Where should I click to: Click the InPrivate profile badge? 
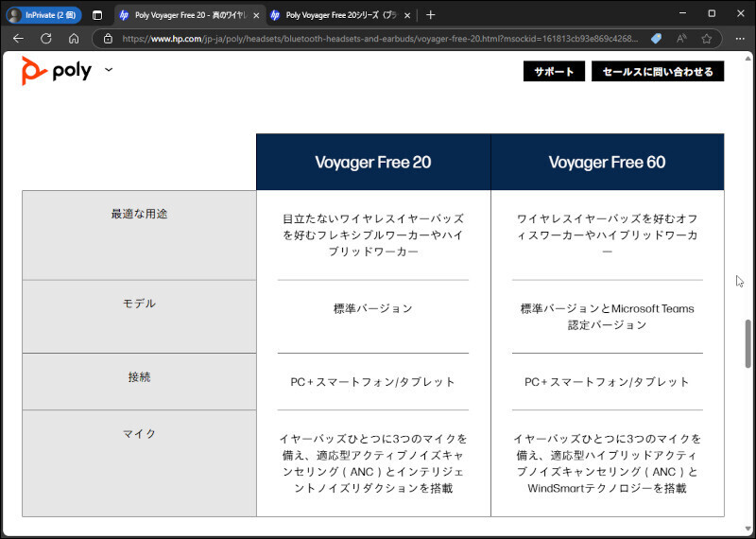pyautogui.click(x=43, y=15)
